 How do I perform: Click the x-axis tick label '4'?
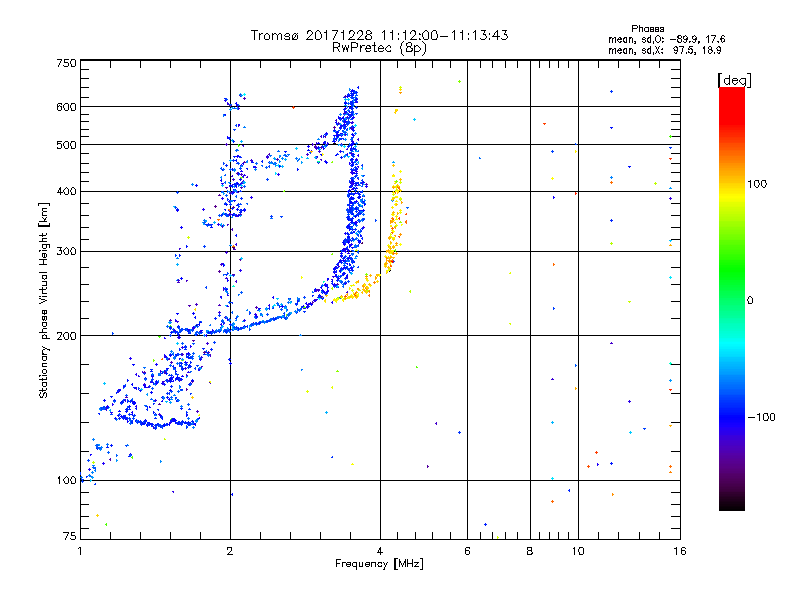pyautogui.click(x=380, y=551)
